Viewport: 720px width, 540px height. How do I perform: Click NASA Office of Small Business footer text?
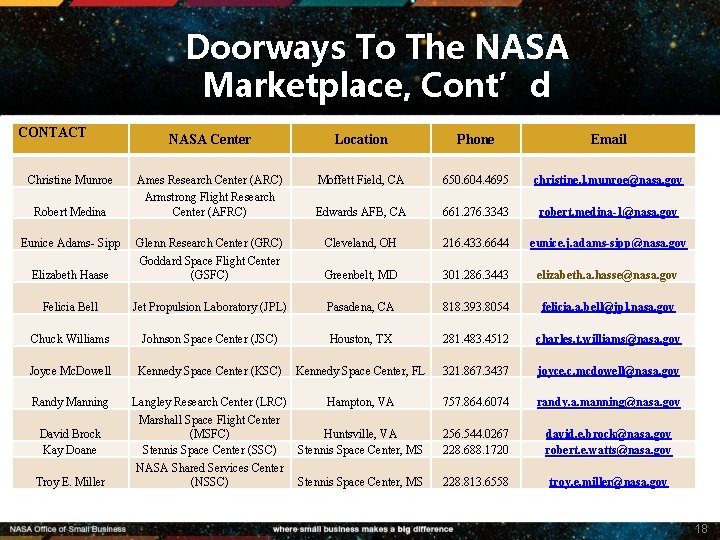point(68,529)
